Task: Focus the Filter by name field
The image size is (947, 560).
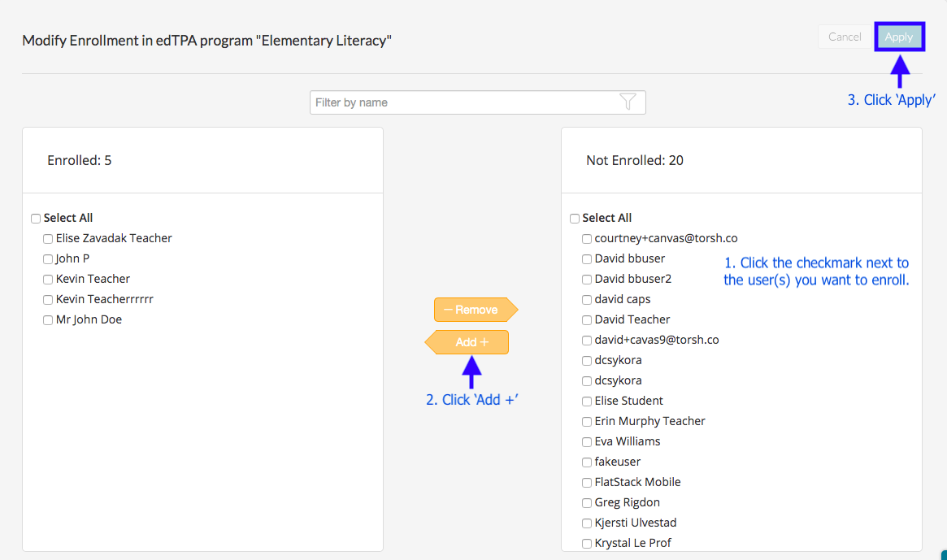Action: [x=463, y=102]
